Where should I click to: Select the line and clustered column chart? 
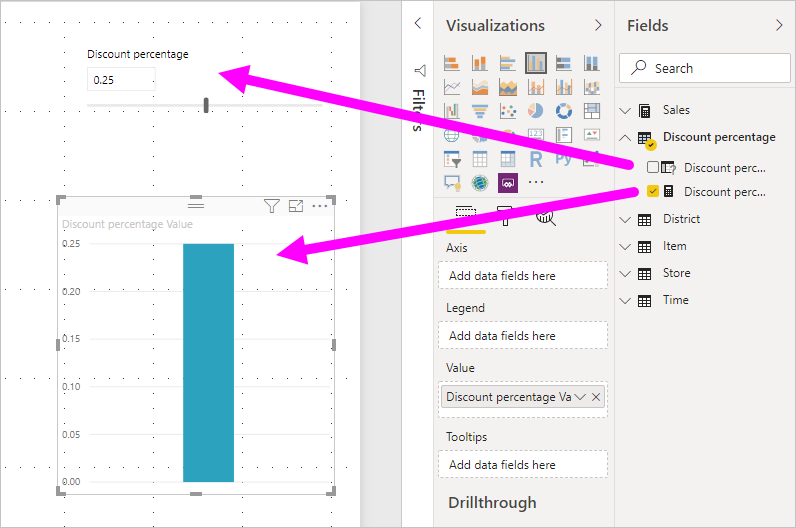click(563, 87)
